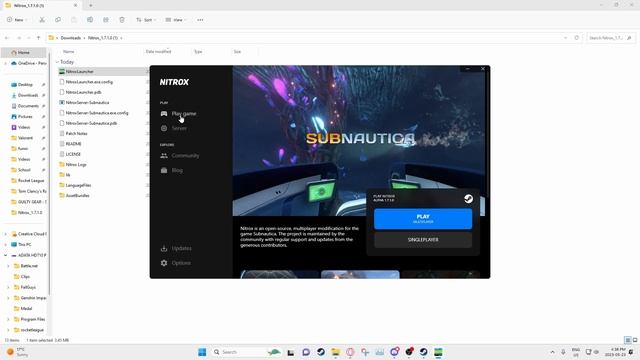Image resolution: width=640 pixels, height=360 pixels.
Task: Select Home in navigation pane
Action: click(23, 52)
